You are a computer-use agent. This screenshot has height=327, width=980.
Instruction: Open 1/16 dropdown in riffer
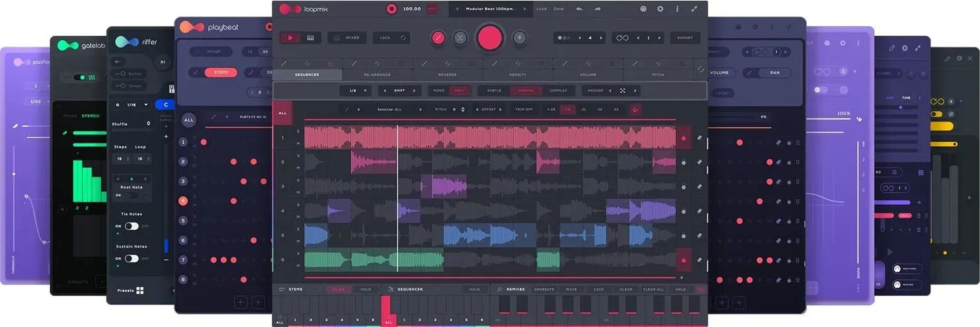coord(131,104)
